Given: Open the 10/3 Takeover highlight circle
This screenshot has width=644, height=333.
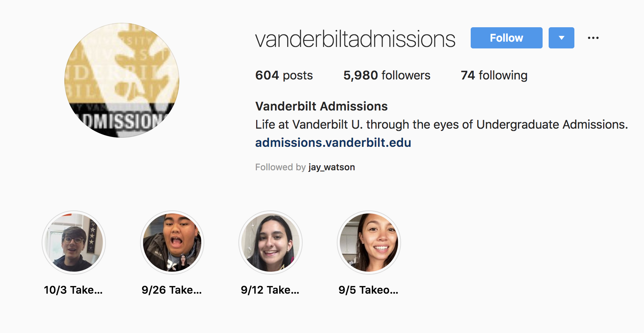Looking at the screenshot, I should coord(74,243).
